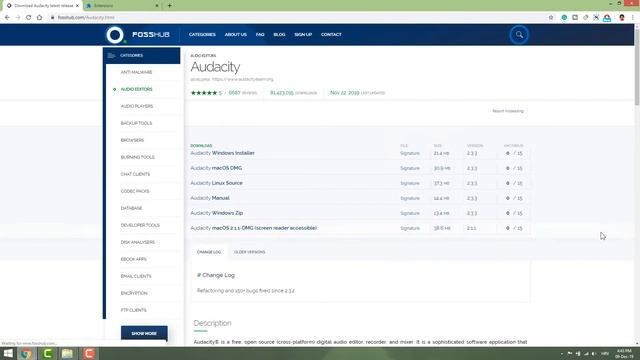Bookmark this page with the star icon

551,18
